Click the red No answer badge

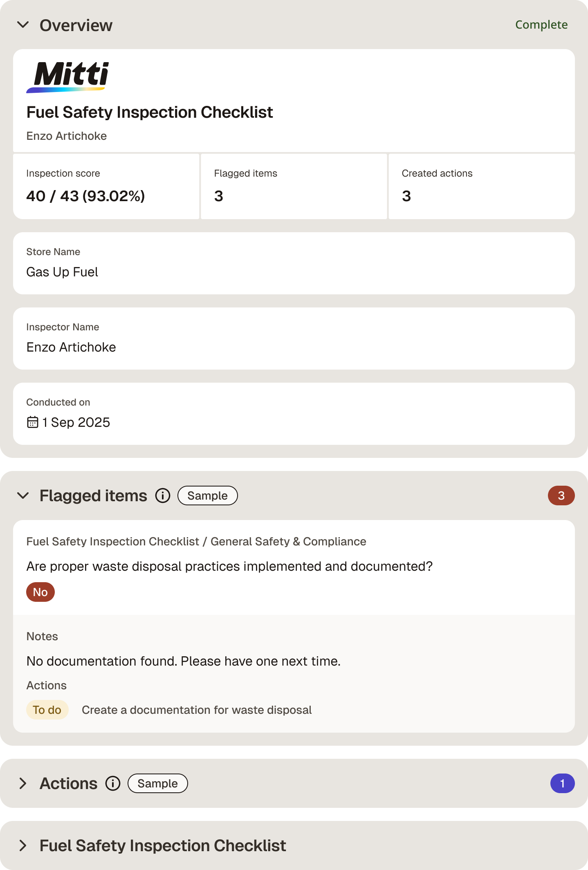[40, 592]
